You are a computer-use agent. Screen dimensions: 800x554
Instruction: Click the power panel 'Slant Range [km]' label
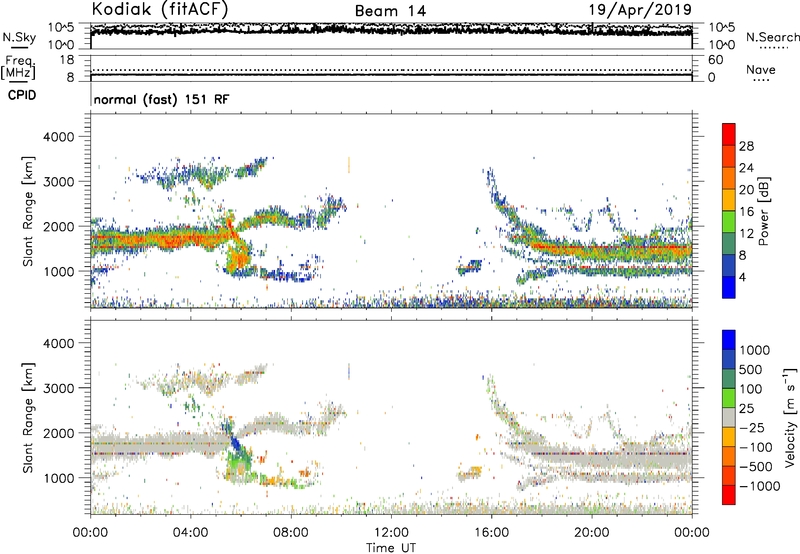click(x=28, y=211)
